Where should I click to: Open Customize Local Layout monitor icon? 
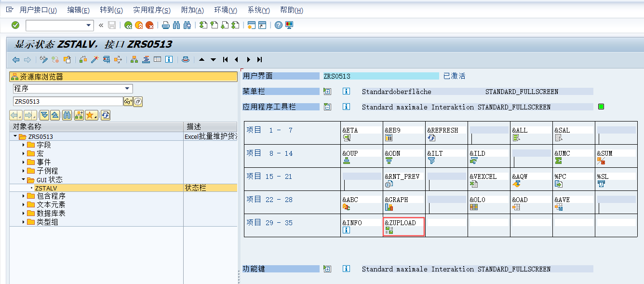pyautogui.click(x=289, y=25)
